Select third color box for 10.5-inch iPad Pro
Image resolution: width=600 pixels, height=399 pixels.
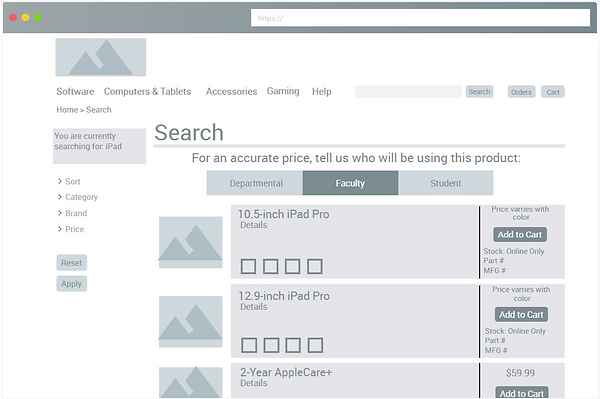[x=293, y=266]
